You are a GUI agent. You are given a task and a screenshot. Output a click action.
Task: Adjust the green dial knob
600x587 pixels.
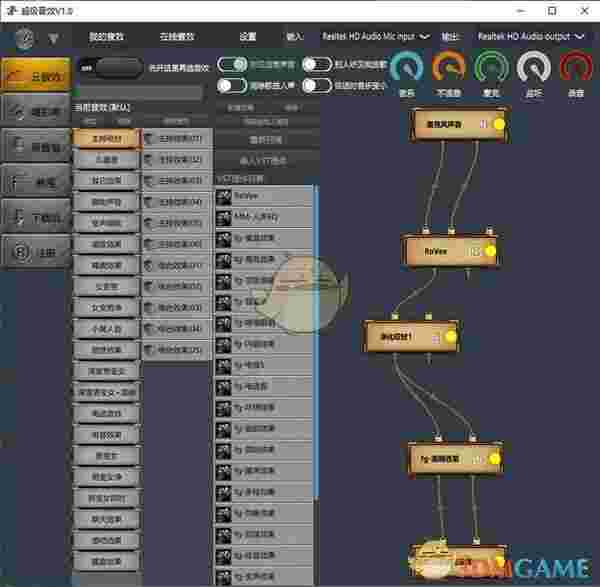click(x=491, y=68)
